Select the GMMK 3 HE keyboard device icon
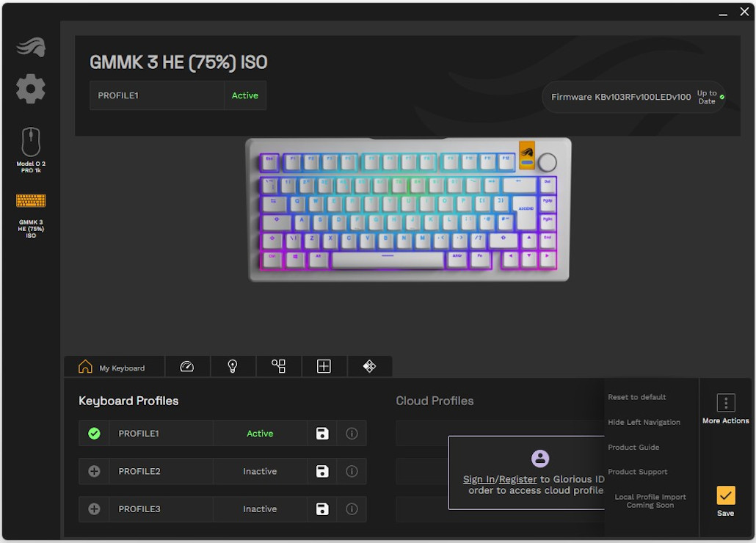756x543 pixels. pos(30,200)
